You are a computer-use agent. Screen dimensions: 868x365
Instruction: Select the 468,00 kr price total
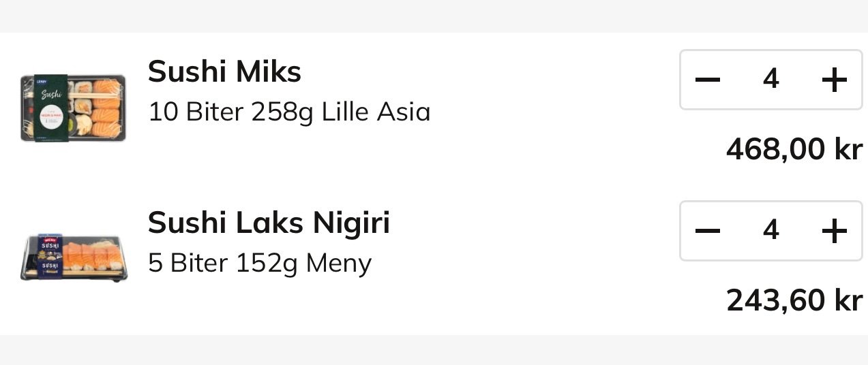[794, 149]
